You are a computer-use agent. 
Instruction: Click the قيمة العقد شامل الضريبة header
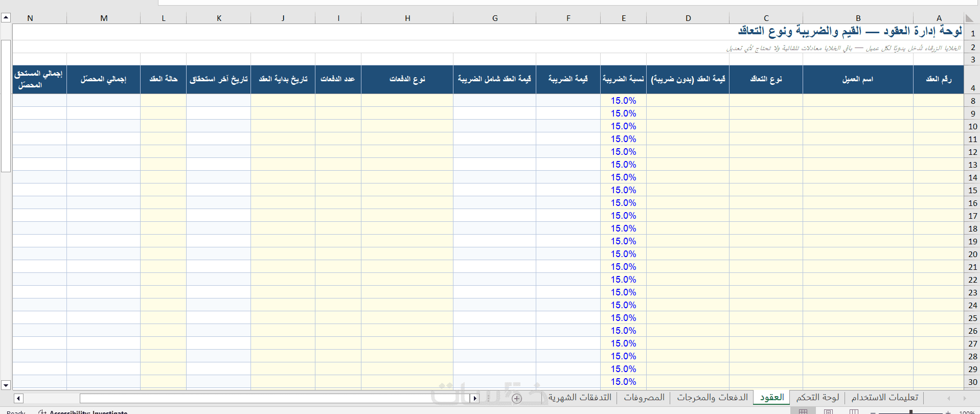(494, 79)
